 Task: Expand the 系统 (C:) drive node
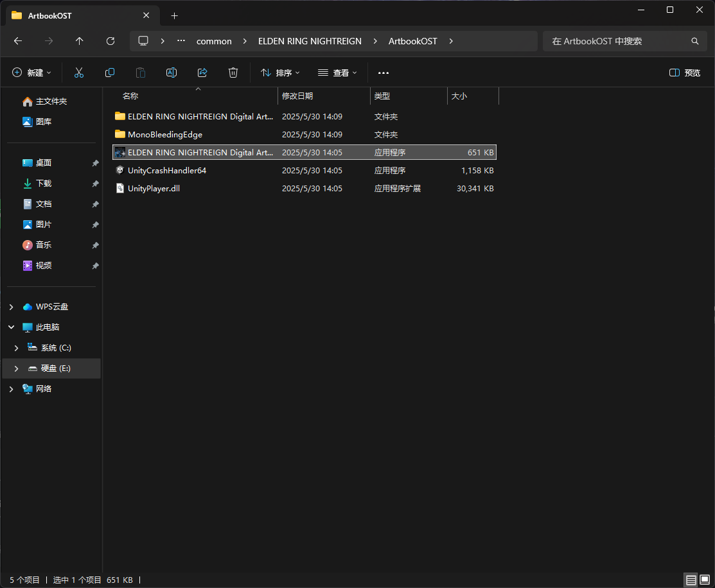17,348
